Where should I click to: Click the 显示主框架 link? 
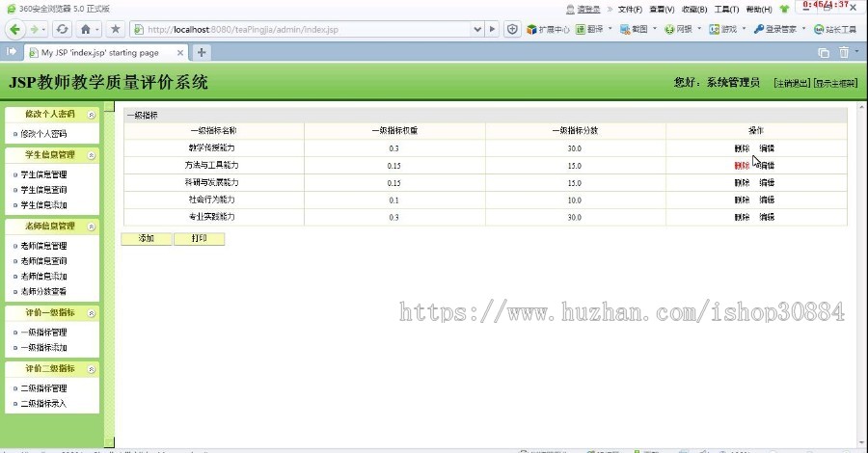[835, 83]
